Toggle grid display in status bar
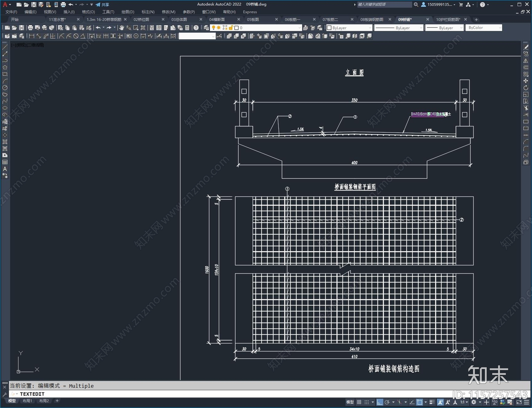The width and height of the screenshot is (532, 408). coord(359,402)
